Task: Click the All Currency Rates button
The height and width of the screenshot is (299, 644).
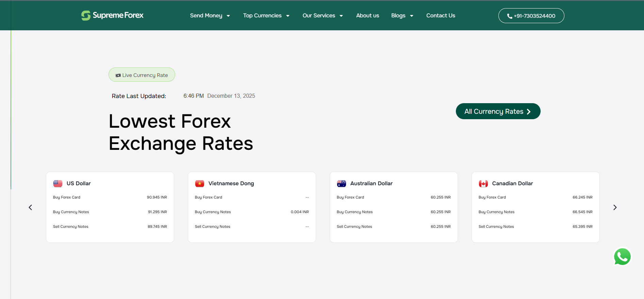Action: coord(498,111)
